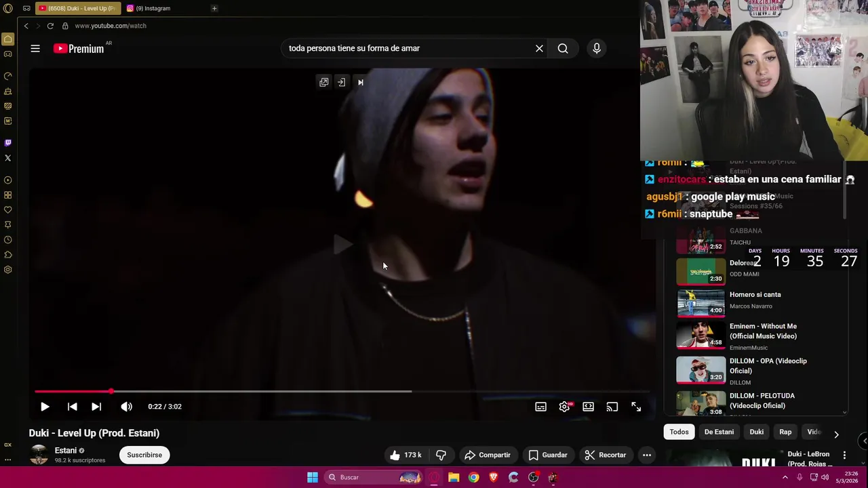Screen dimensions: 868x488
Task: Open the Compartir share dialog
Action: pos(487,455)
